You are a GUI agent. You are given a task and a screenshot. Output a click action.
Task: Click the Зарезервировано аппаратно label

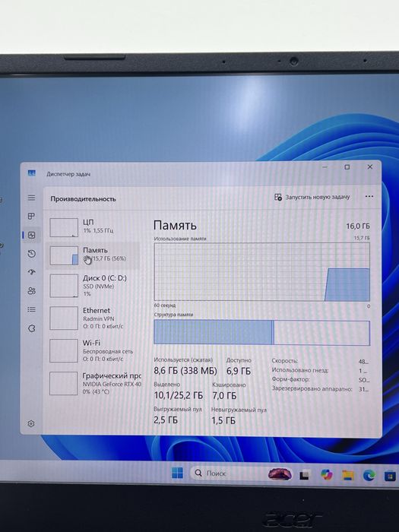pyautogui.click(x=312, y=389)
